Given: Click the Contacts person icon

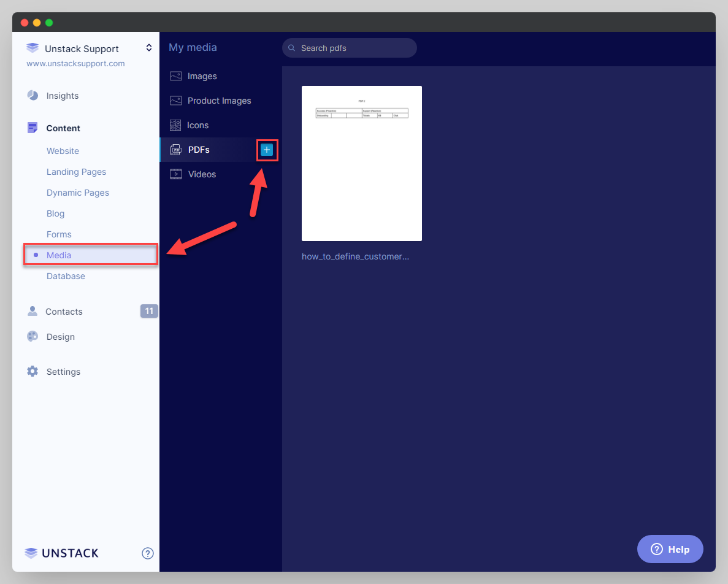Looking at the screenshot, I should pyautogui.click(x=33, y=312).
